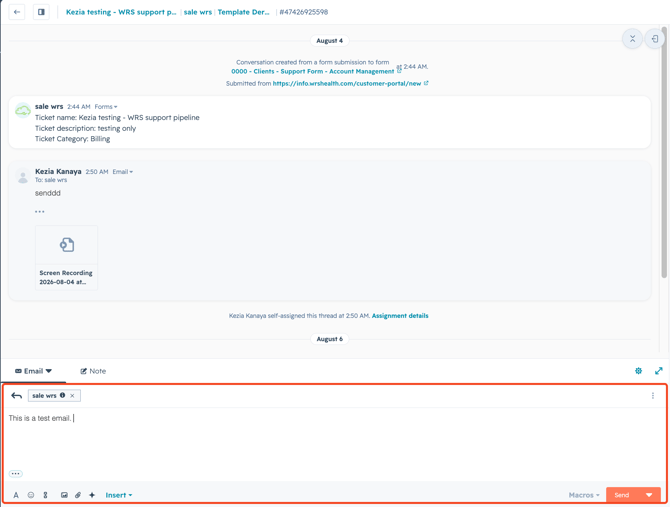Open the Screen Recording attachment thumbnail

pyautogui.click(x=66, y=258)
